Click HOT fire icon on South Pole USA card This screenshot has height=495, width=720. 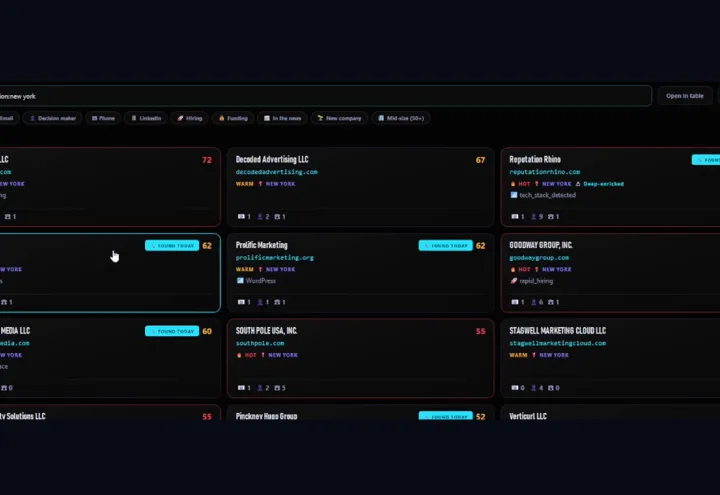pos(239,355)
